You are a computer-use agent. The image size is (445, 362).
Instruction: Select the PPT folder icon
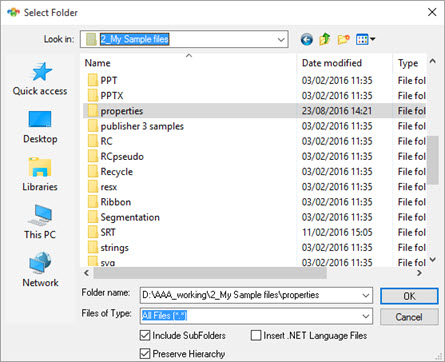[92, 81]
